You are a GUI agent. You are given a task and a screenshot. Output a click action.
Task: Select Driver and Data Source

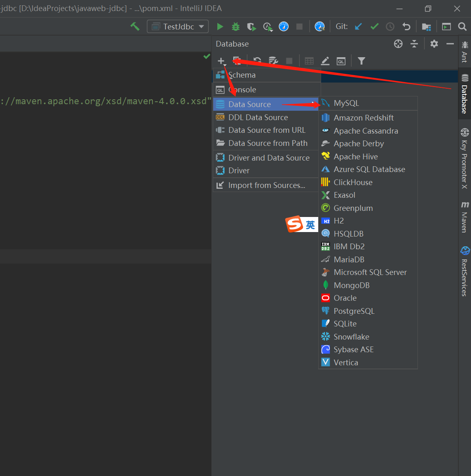[x=266, y=158]
